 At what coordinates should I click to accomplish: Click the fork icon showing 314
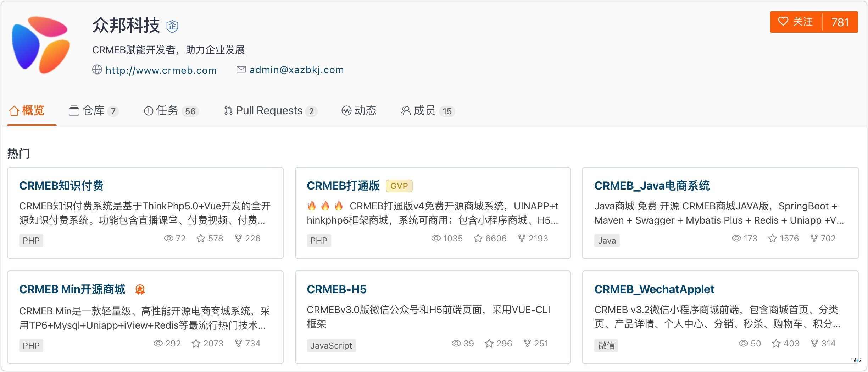click(814, 343)
